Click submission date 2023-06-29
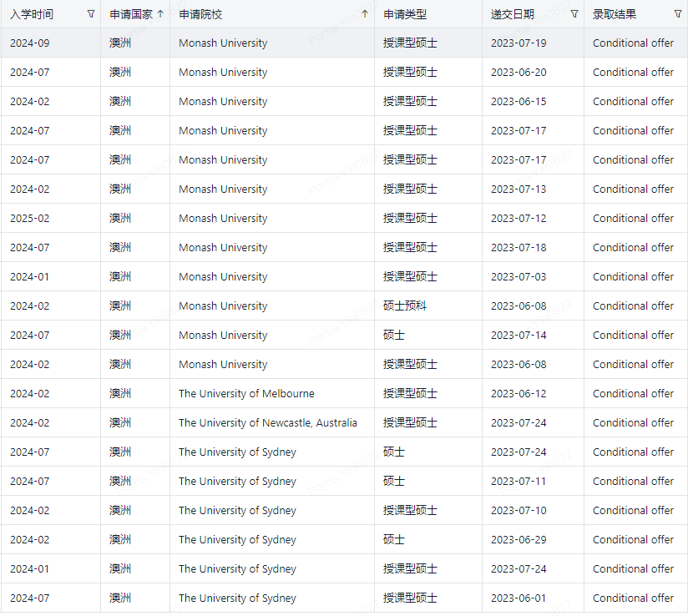Viewport: 688px width, 616px height. coord(519,540)
